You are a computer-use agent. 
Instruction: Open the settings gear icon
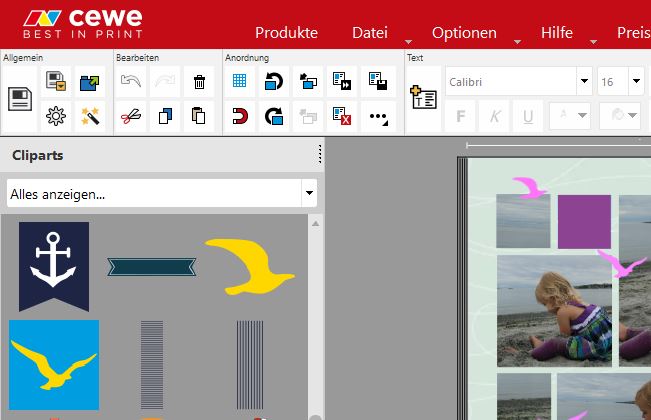[x=56, y=116]
